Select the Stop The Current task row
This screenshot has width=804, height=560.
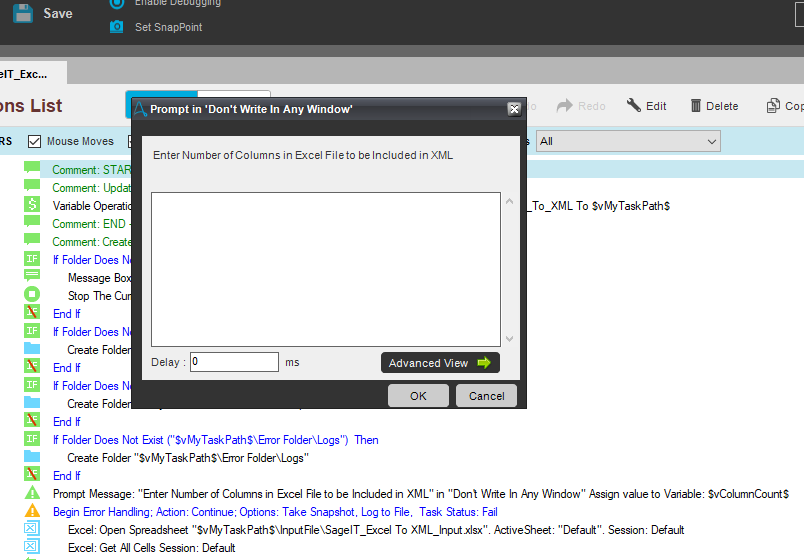pyautogui.click(x=99, y=296)
